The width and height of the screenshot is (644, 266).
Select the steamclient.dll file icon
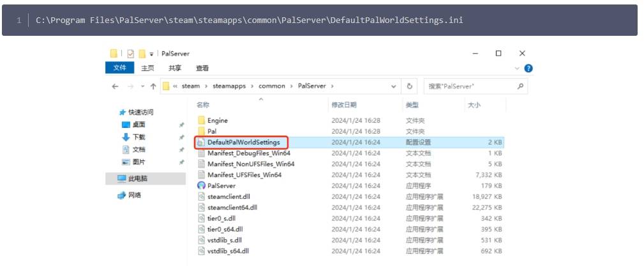click(x=201, y=196)
